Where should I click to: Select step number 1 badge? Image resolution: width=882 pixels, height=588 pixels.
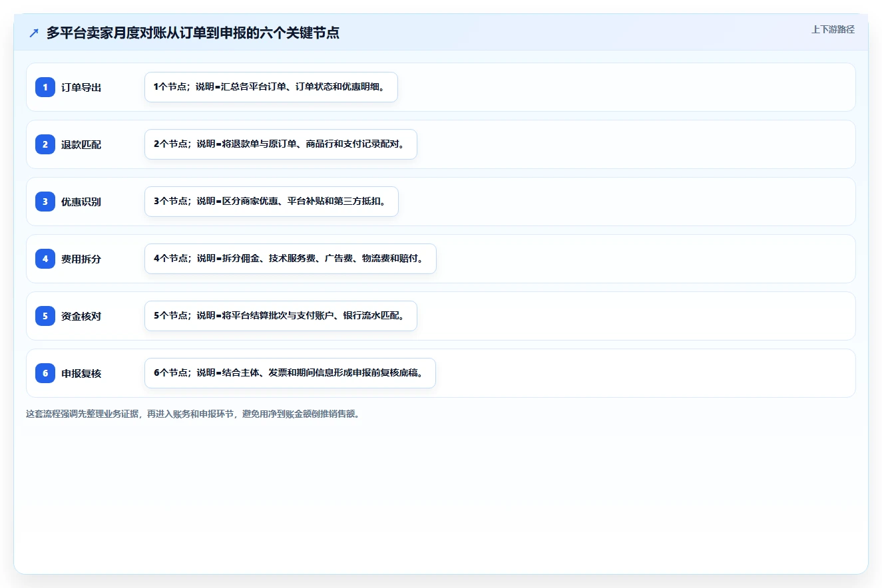(45, 87)
